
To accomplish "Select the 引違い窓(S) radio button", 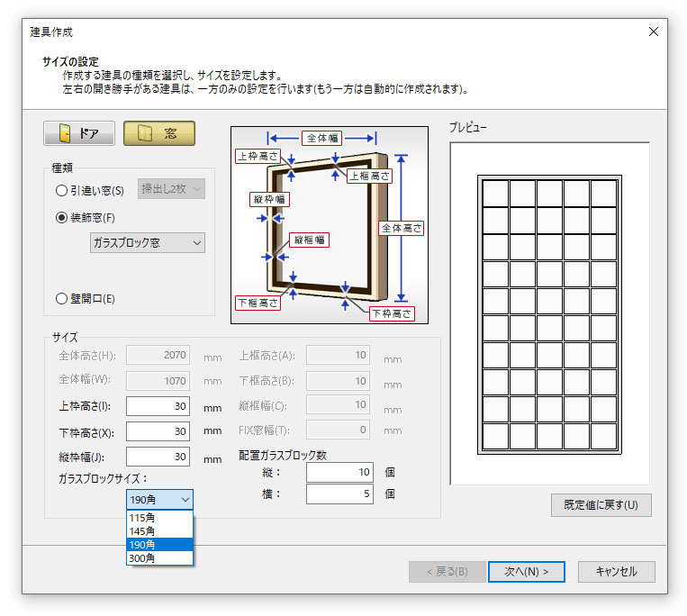I will pos(61,190).
